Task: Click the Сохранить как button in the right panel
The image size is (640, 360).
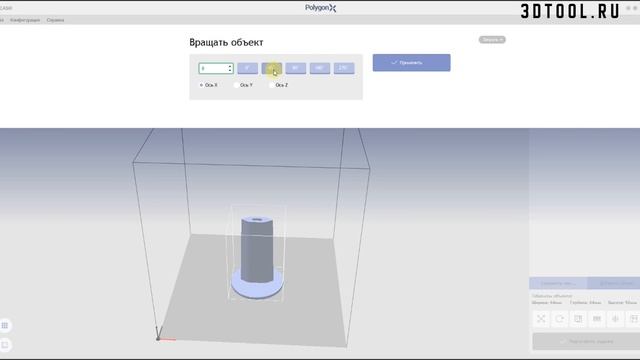Action: click(558, 283)
